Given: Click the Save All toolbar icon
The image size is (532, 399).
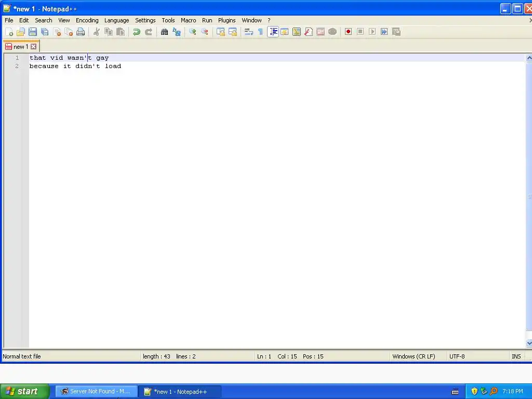Looking at the screenshot, I should click(x=45, y=32).
